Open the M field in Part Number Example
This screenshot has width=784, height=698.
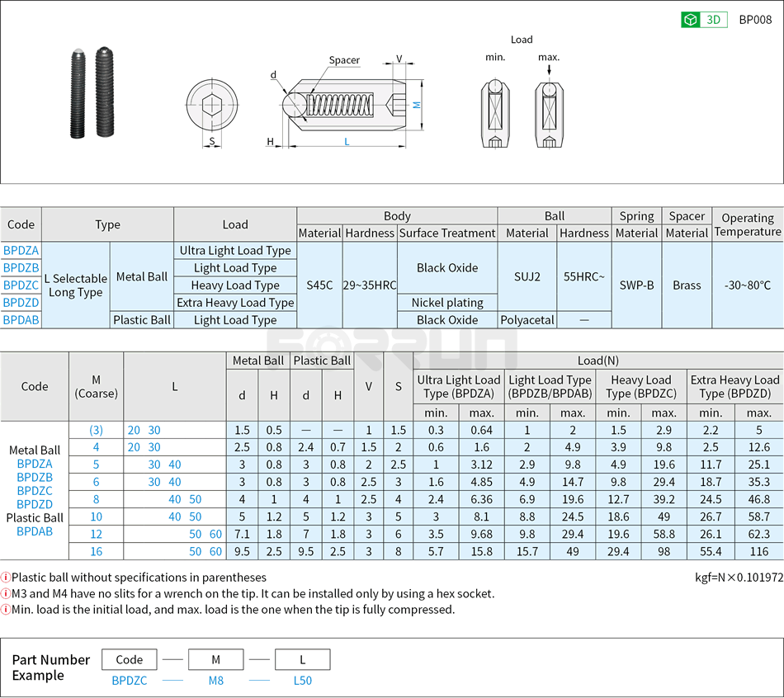215,659
